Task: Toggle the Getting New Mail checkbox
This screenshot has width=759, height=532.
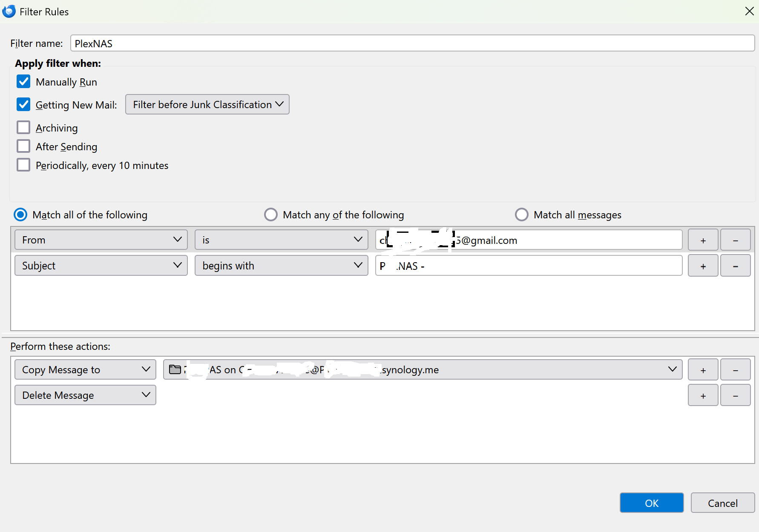Action: pos(23,104)
